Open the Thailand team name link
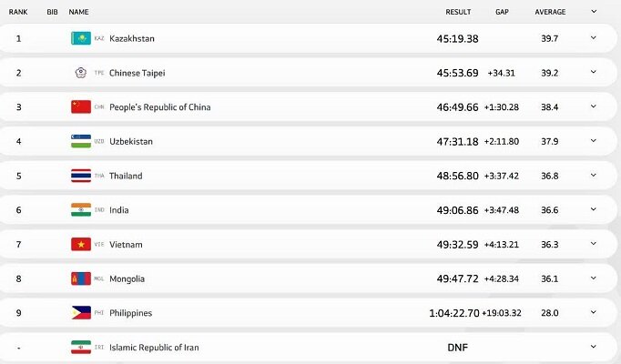This screenshot has width=621, height=364. (x=126, y=176)
